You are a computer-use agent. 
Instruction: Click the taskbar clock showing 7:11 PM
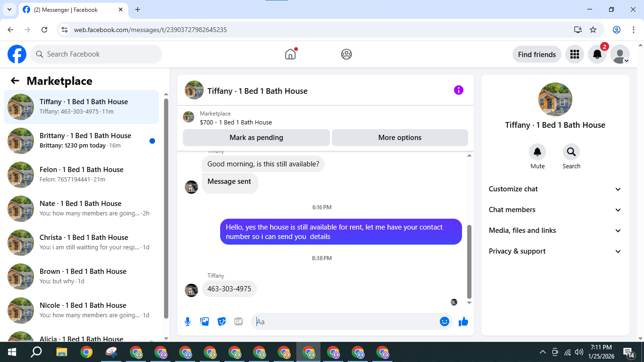pyautogui.click(x=601, y=352)
